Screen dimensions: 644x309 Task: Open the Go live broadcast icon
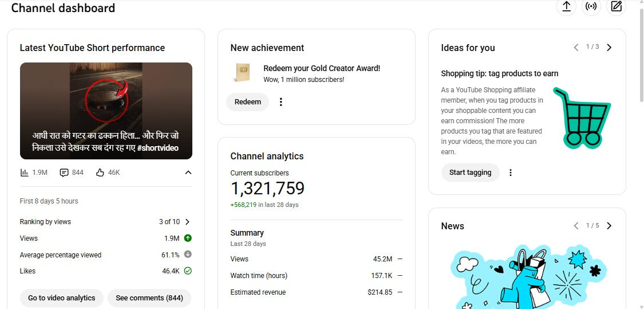click(591, 7)
